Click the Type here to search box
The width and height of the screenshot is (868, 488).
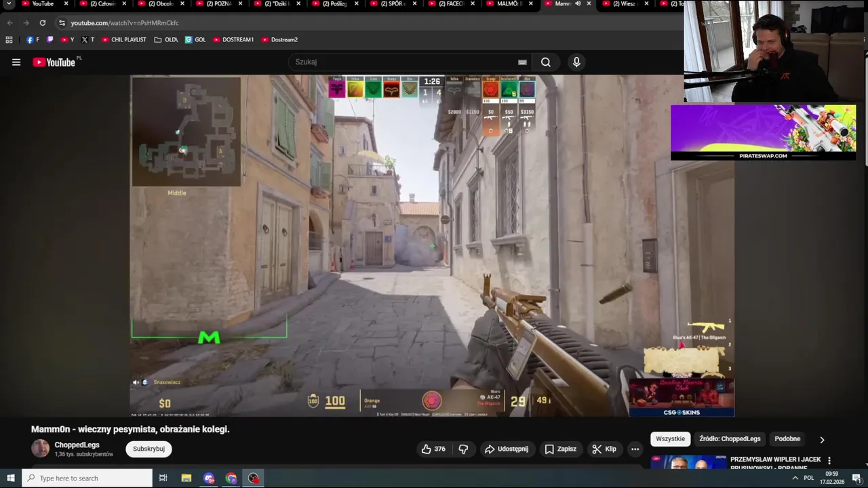tap(87, 478)
